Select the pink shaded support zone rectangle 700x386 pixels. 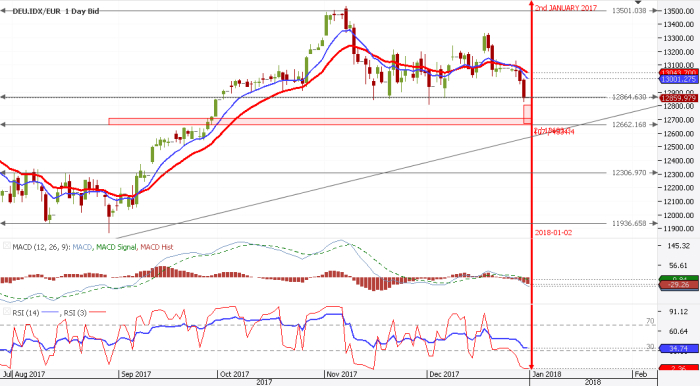[316, 121]
